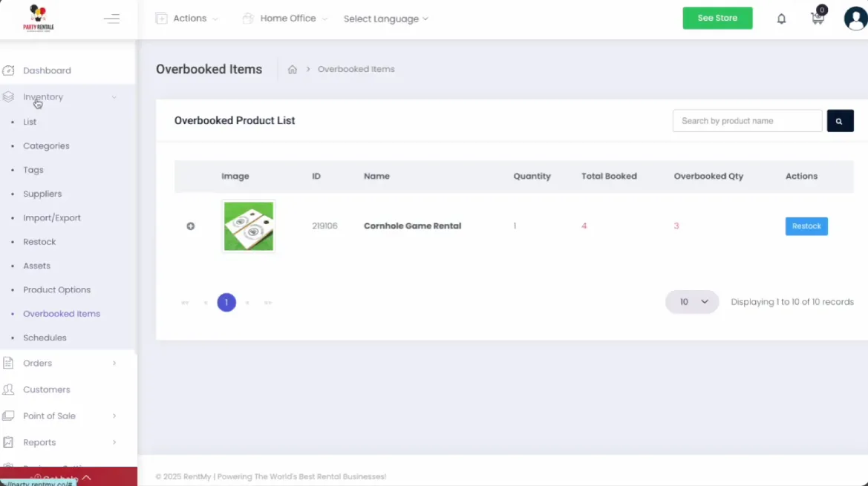Expand the Cornhole row with the plus icon
The image size is (868, 486).
tap(191, 226)
